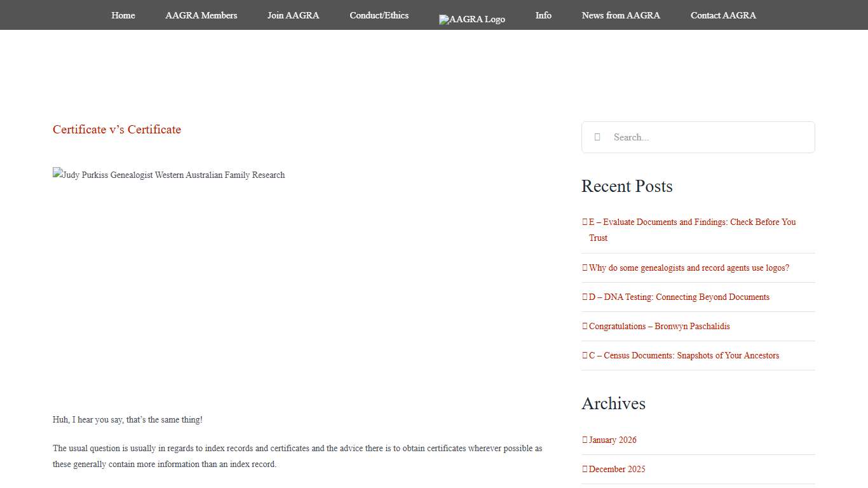Browse the December 2025 archive
868x488 pixels.
616,470
